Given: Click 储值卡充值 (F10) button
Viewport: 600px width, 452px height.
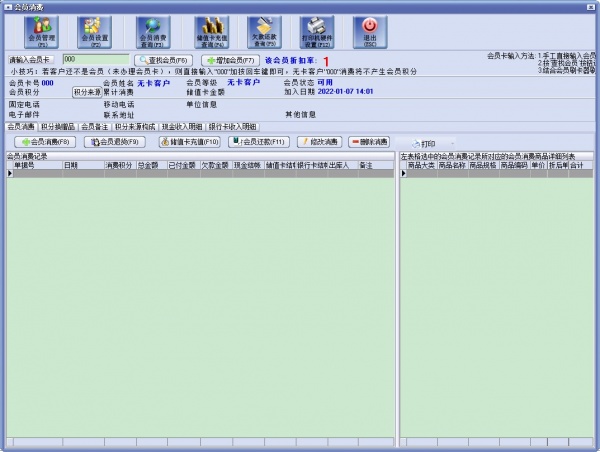Looking at the screenshot, I should coord(187,142).
